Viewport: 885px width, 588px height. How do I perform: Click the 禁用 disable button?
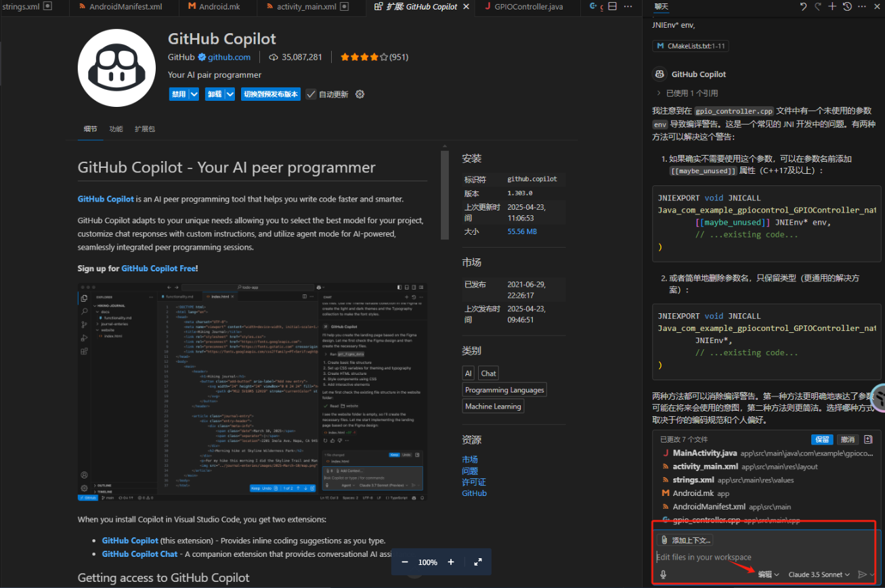pyautogui.click(x=179, y=94)
